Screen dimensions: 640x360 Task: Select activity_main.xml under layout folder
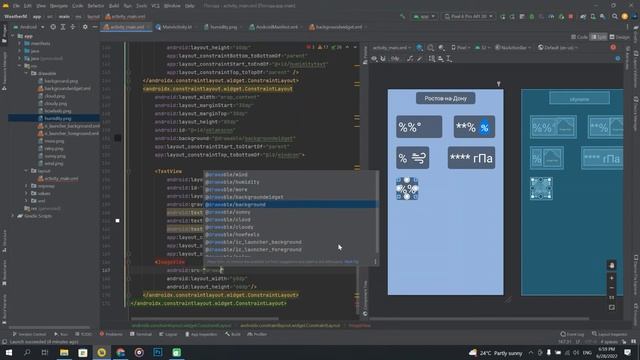[x=58, y=178]
